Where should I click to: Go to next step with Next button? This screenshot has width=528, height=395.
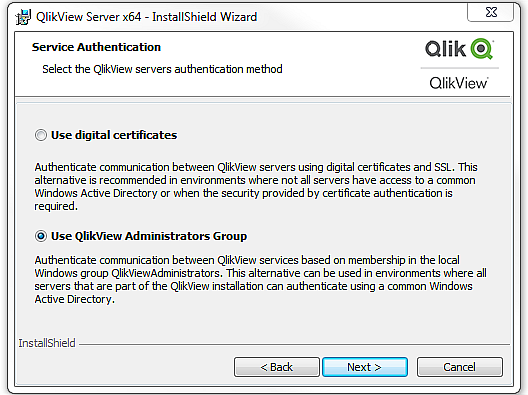[x=365, y=367]
